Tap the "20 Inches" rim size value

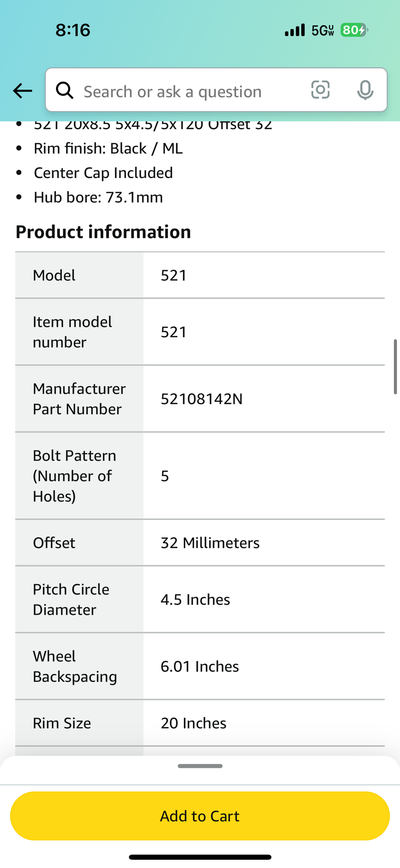(193, 723)
